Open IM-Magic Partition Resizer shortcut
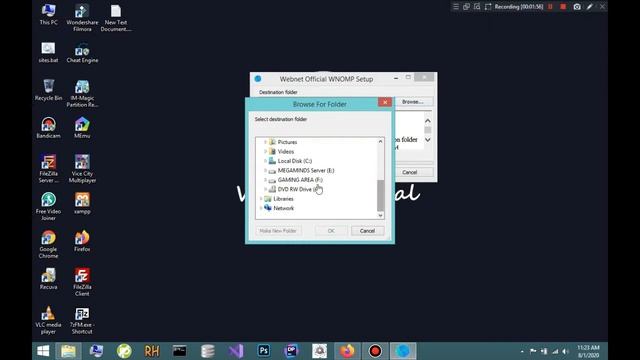The height and width of the screenshot is (360, 640). click(x=82, y=93)
